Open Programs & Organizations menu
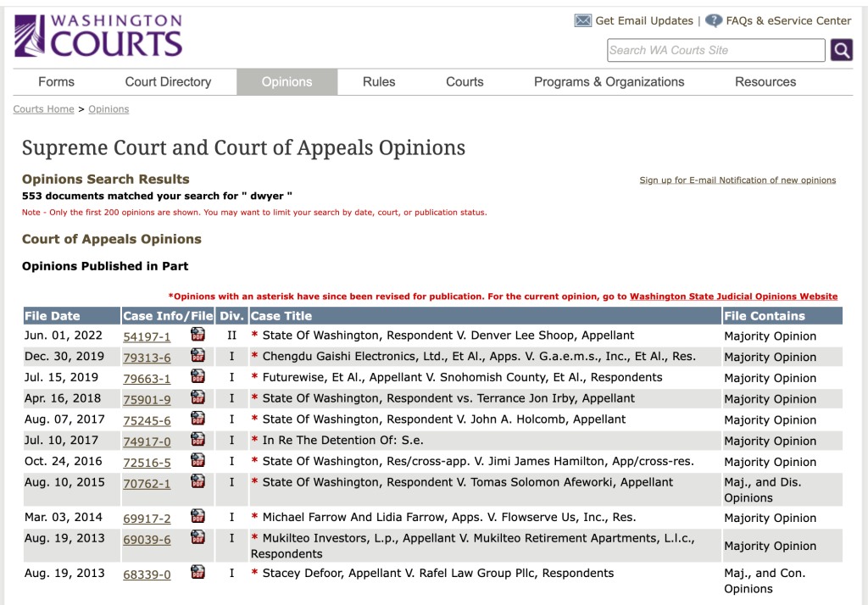Viewport: 868px width, 605px height. [x=609, y=82]
